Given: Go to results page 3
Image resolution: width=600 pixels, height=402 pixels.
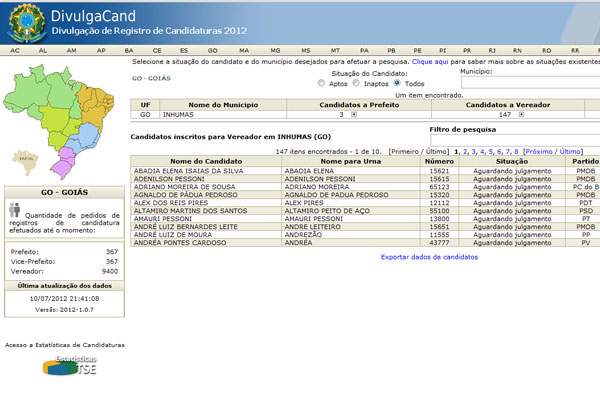Looking at the screenshot, I should click(x=473, y=151).
